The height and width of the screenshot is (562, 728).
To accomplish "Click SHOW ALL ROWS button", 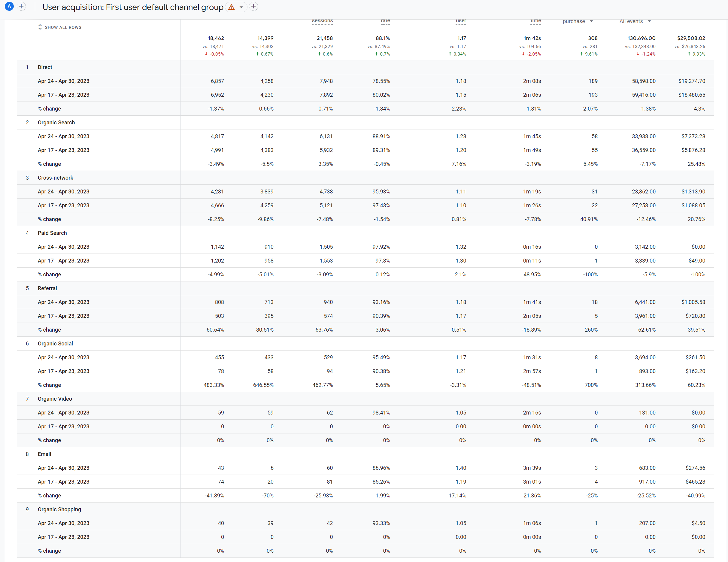I will pos(63,27).
